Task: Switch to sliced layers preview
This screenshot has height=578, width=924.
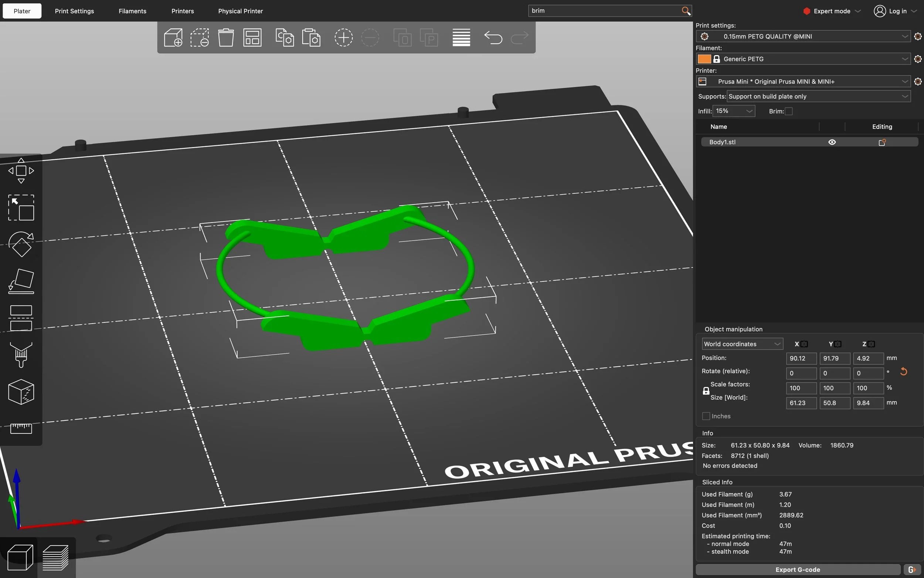Action: pos(56,557)
